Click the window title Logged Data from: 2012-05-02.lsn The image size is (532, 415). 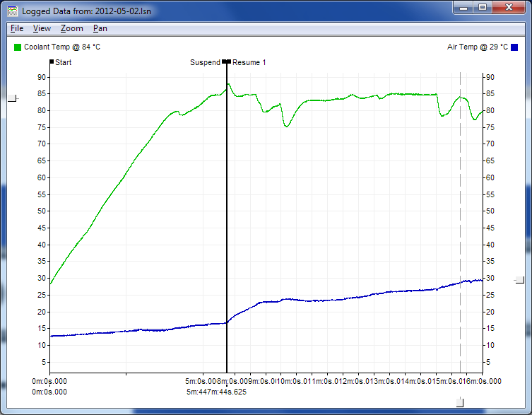point(86,11)
